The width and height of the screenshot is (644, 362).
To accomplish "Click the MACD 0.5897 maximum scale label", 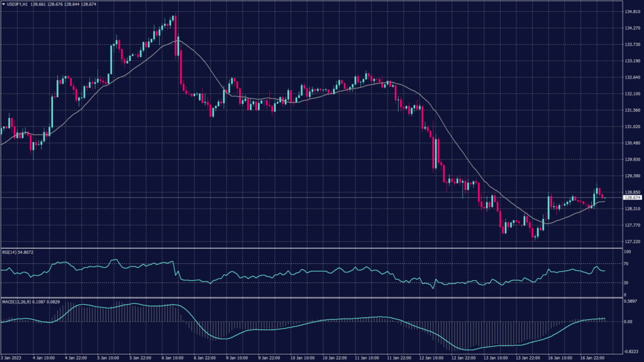I will click(x=631, y=301).
